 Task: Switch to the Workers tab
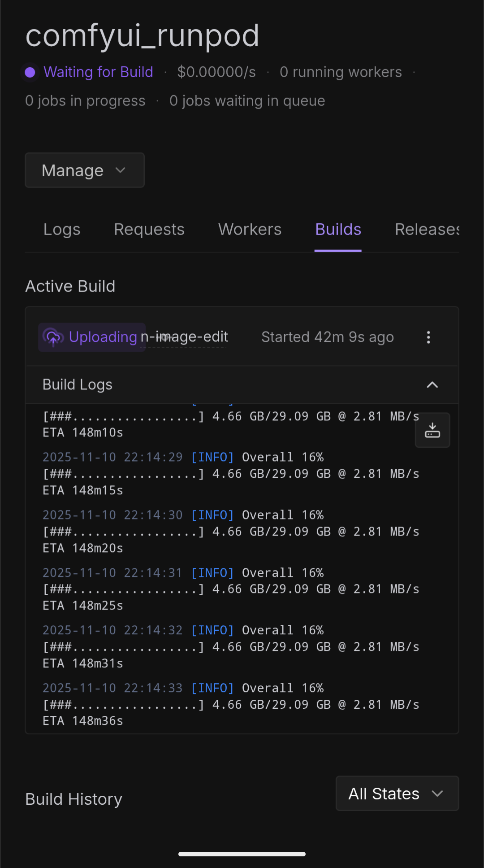click(x=250, y=229)
